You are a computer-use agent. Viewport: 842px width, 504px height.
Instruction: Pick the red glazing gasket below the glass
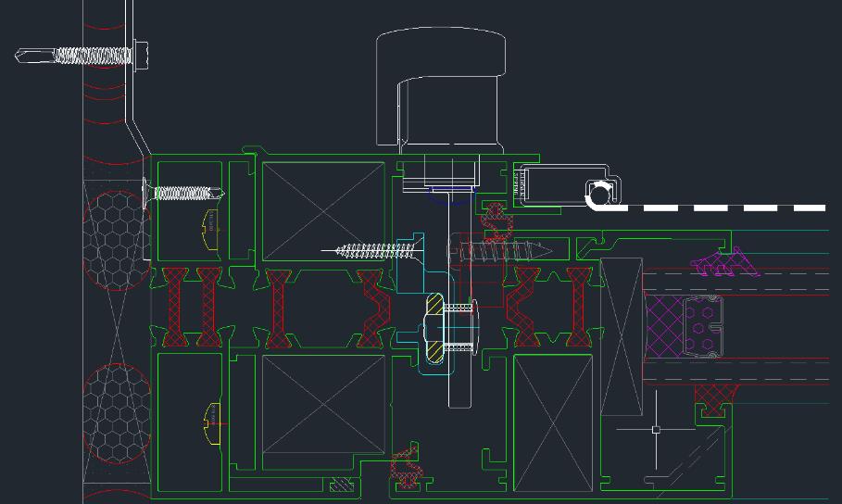click(713, 397)
